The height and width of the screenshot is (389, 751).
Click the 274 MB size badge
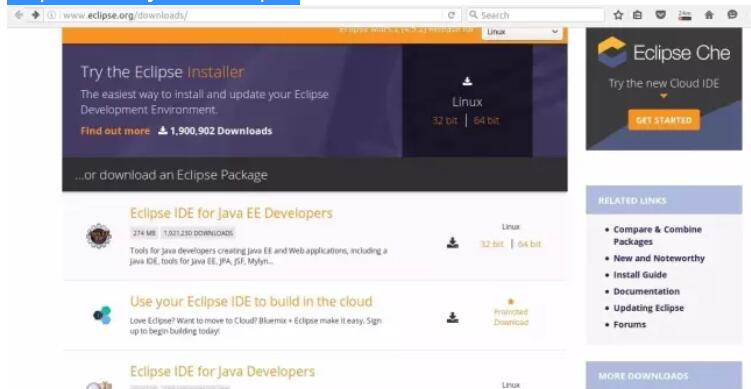144,233
